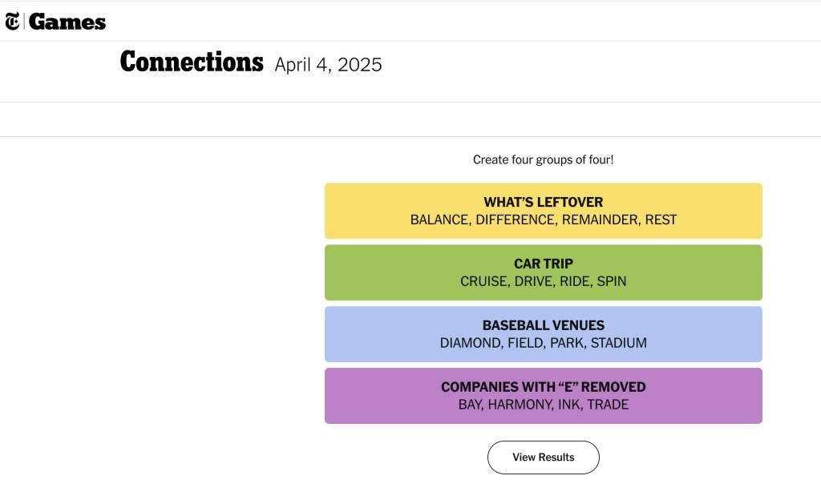Screen dimensions: 821x504
Task: Click the word BALANCE in yellow group
Action: coord(439,220)
